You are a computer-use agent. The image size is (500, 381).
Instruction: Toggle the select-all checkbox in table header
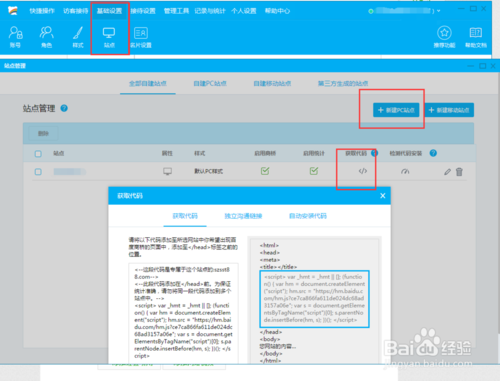click(x=38, y=154)
